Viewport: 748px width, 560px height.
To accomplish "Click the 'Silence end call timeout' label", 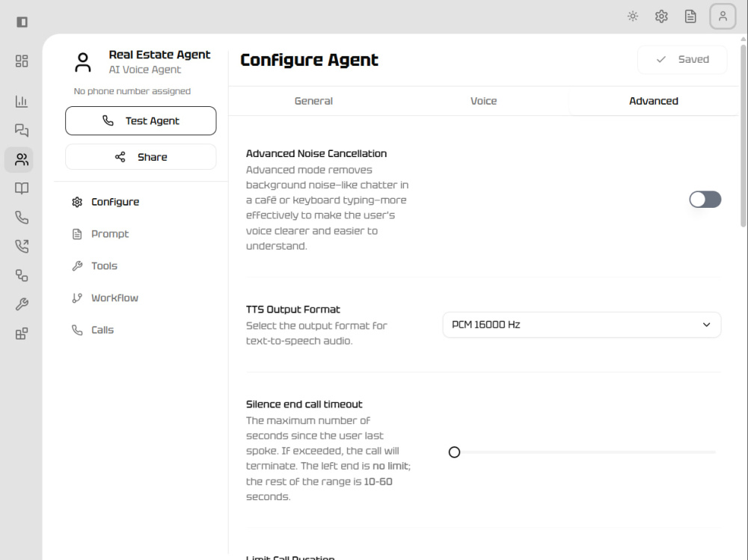I will [x=304, y=404].
